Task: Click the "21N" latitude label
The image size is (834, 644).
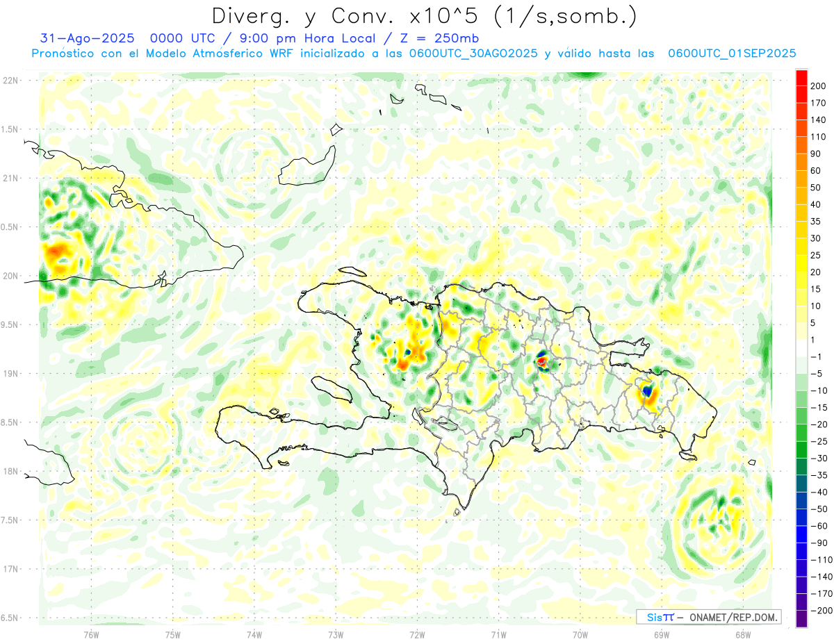Action: coord(10,178)
